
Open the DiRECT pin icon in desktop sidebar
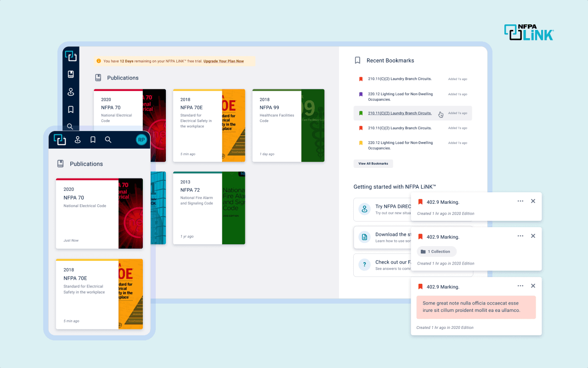click(71, 92)
